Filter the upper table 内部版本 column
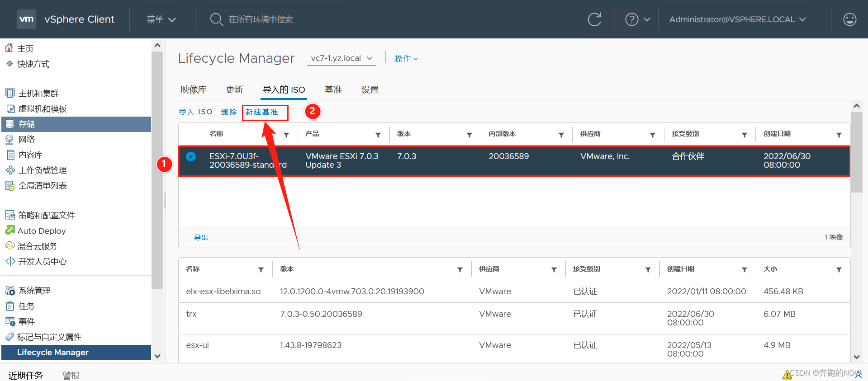This screenshot has height=381, width=868. click(561, 135)
